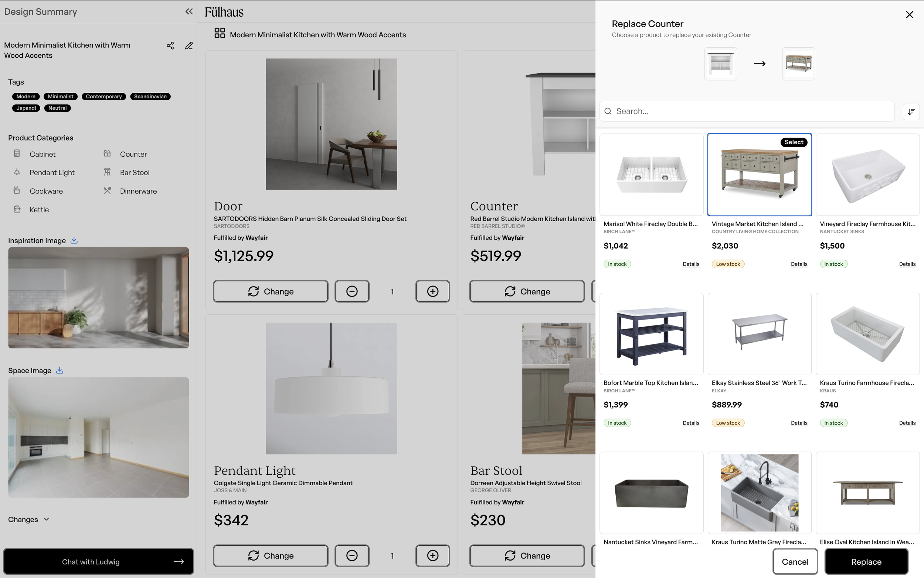Select the Cabinet product category icon
Screen dimensions: 924x578
coord(17,153)
